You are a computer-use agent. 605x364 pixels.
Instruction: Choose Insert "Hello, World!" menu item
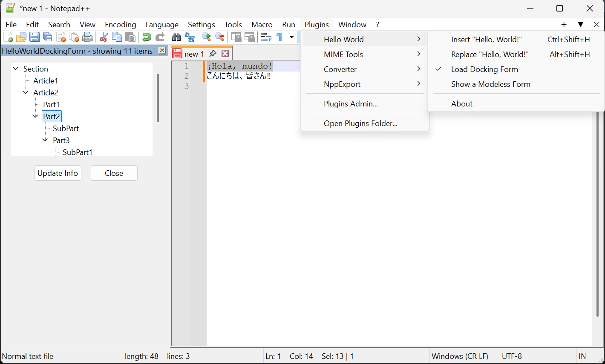point(516,39)
